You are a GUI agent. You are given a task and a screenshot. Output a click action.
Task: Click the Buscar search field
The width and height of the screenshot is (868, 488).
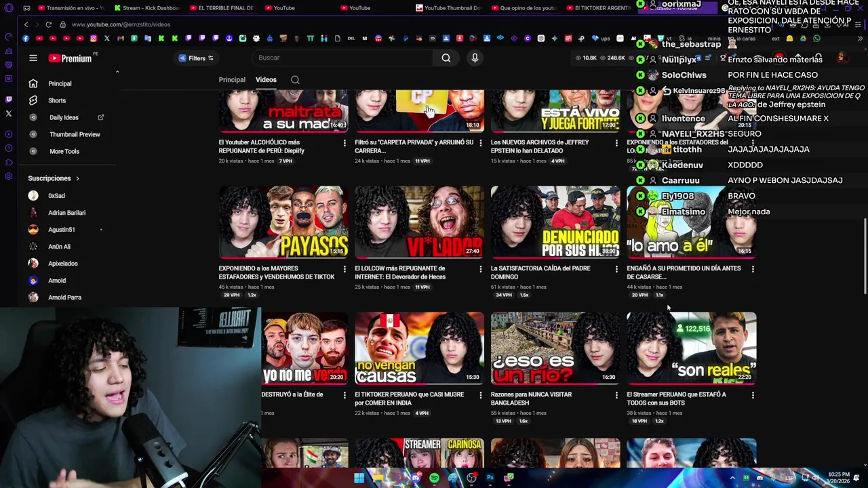point(342,58)
